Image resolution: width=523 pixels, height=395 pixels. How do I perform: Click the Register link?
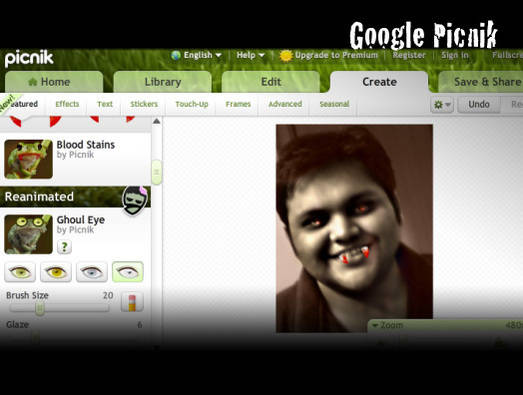point(409,55)
